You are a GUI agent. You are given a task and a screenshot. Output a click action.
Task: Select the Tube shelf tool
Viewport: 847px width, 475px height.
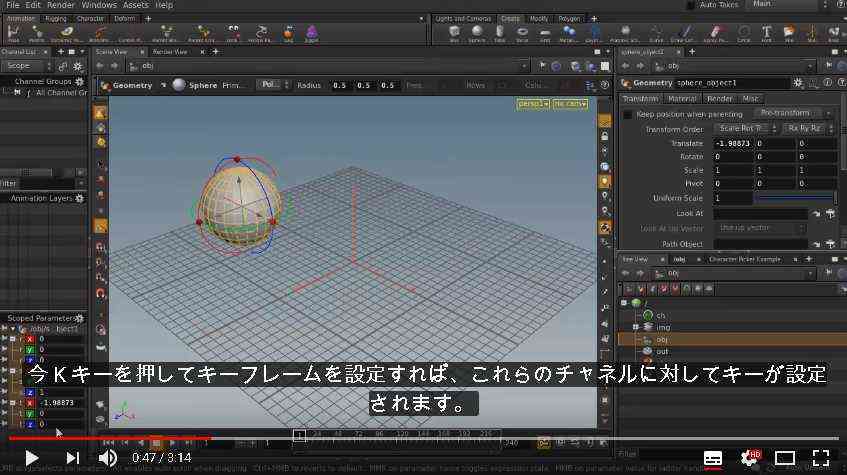click(x=500, y=33)
